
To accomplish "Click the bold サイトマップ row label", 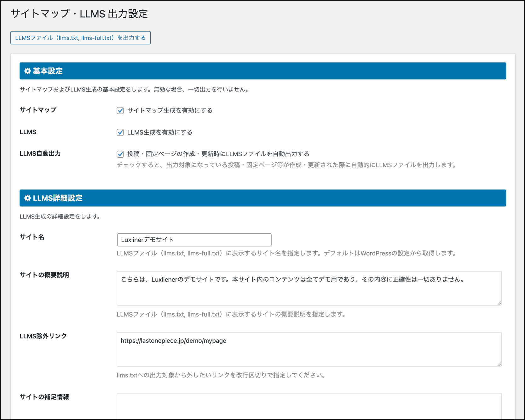I will tap(38, 110).
